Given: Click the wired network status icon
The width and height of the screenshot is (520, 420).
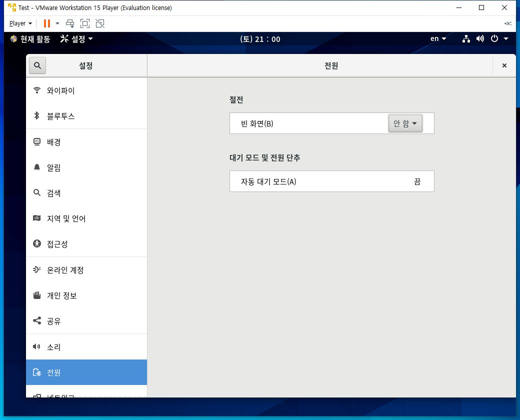Looking at the screenshot, I should click(466, 39).
